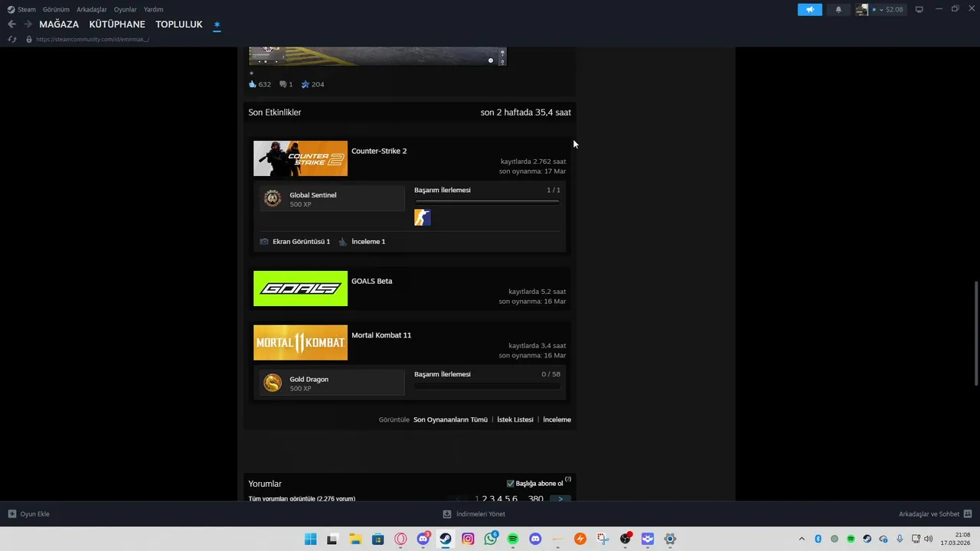This screenshot has width=980, height=551.
Task: Open Opera GX browser from the taskbar
Action: pyautogui.click(x=400, y=539)
